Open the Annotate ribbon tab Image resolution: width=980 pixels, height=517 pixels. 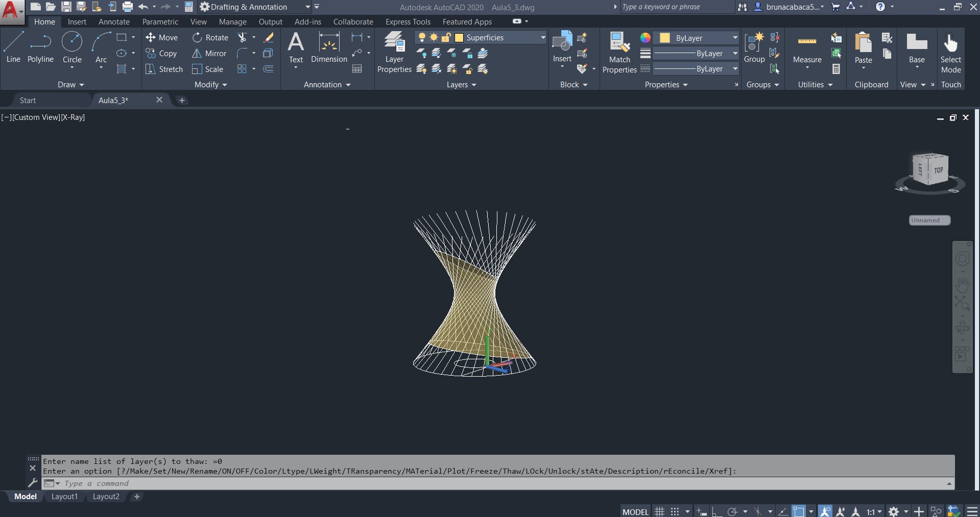pos(114,21)
